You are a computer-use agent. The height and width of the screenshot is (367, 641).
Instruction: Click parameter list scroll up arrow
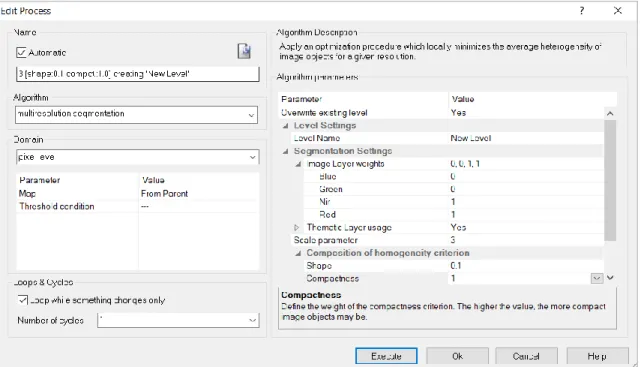pos(610,113)
